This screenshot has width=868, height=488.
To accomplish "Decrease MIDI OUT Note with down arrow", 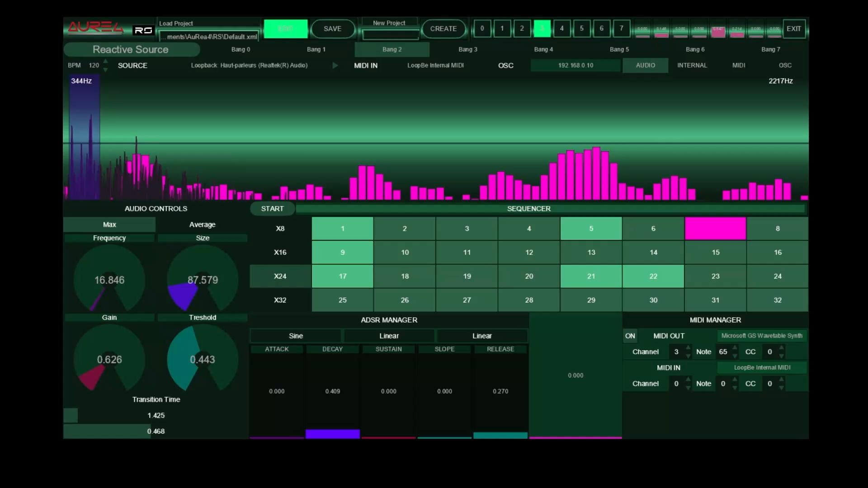I will (735, 356).
